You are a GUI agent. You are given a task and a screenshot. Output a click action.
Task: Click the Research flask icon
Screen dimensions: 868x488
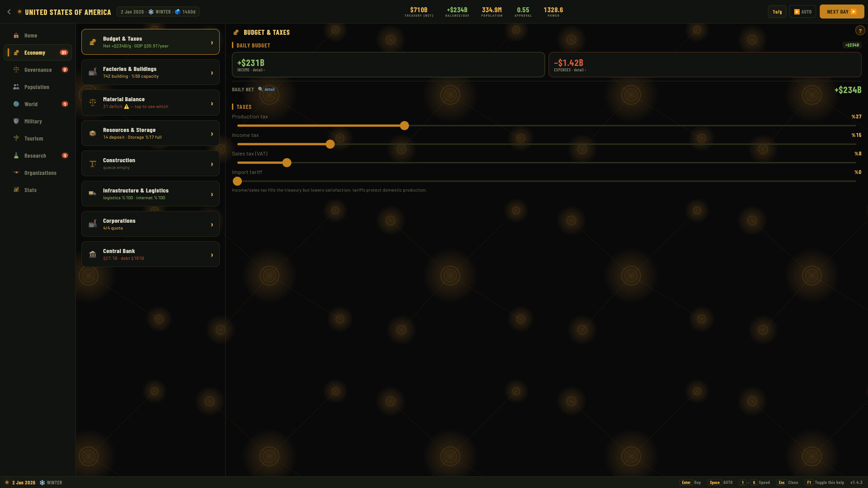click(x=16, y=156)
